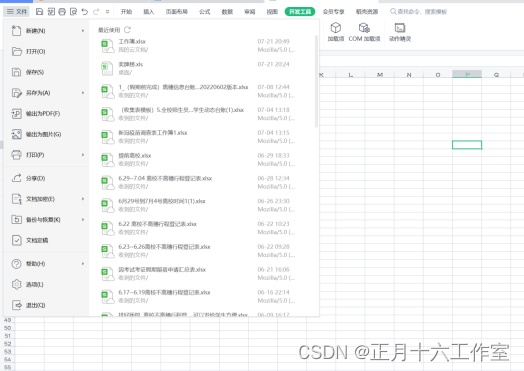This screenshot has height=371, width=524.
Task: Click the 输出为PDF(F) icon
Action: coord(16,114)
